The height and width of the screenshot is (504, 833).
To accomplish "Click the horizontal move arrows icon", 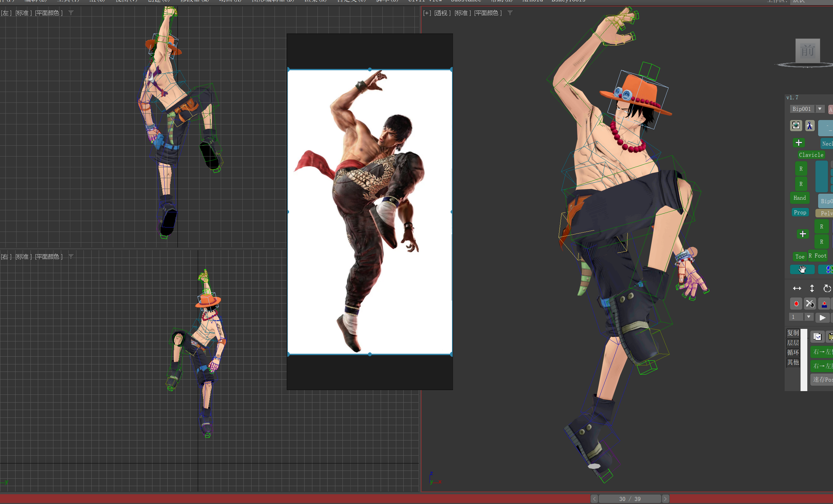I will 797,288.
